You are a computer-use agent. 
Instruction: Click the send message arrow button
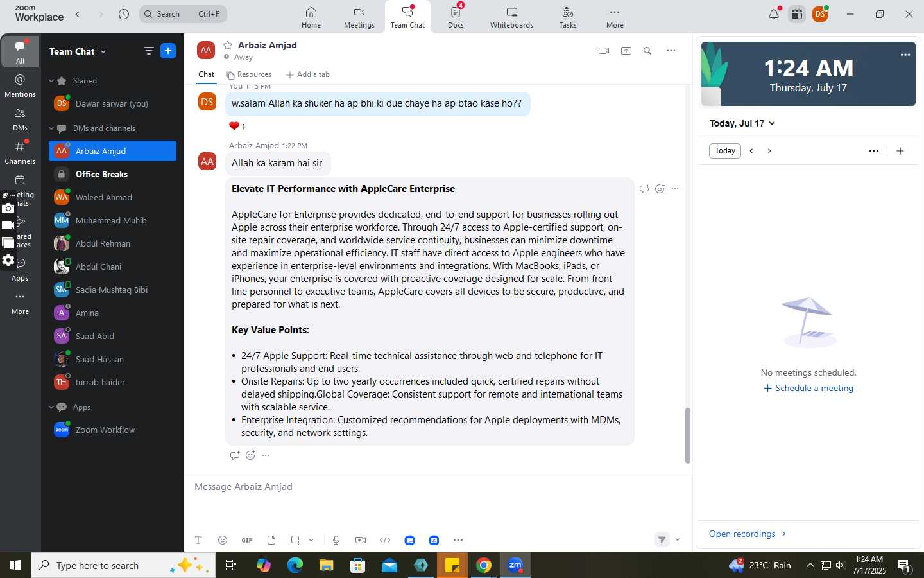click(662, 539)
